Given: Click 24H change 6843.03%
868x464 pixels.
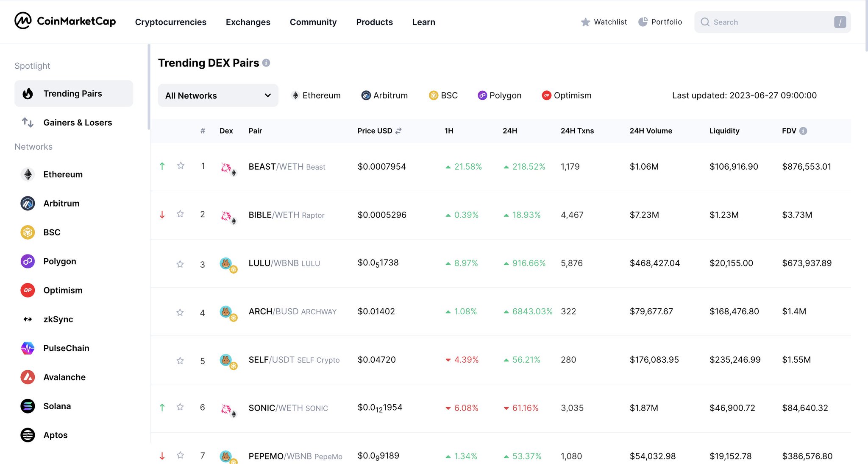Looking at the screenshot, I should (x=528, y=311).
